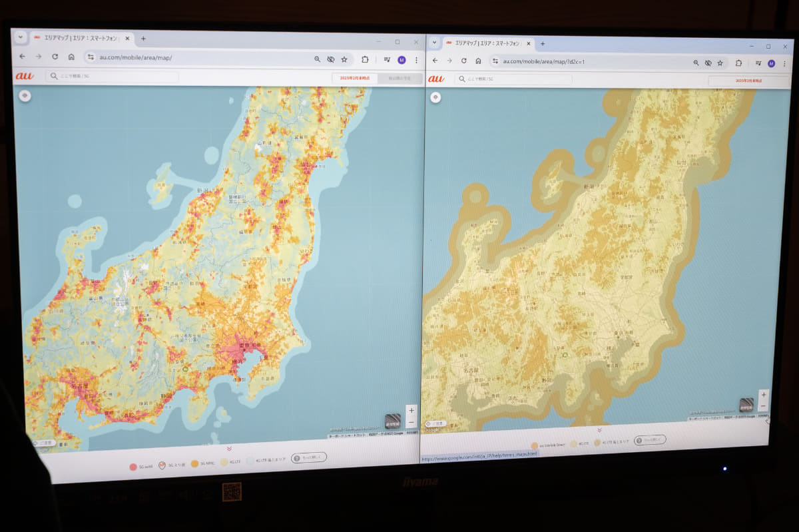Expand the tab search dropdown in the left window
Image resolution: width=799 pixels, height=532 pixels.
click(x=20, y=37)
